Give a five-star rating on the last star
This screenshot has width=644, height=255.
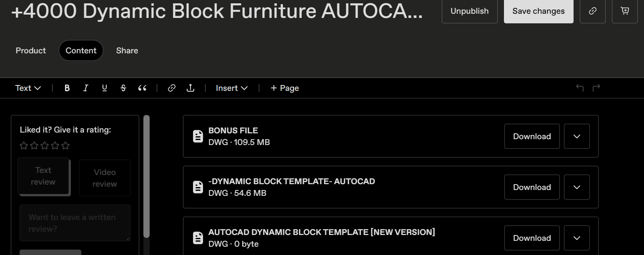[x=65, y=145]
